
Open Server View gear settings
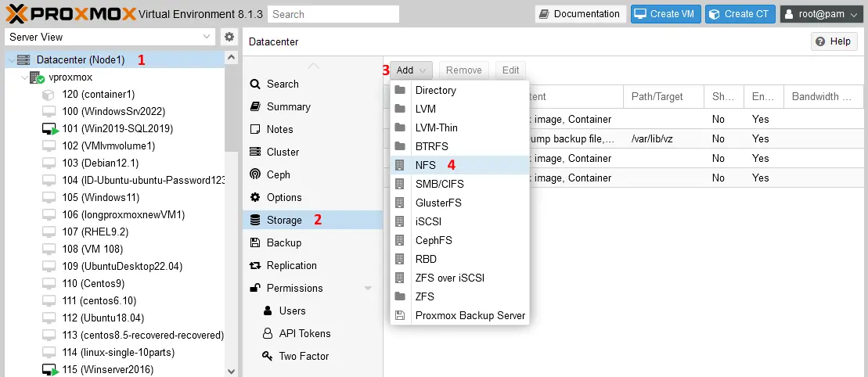(x=229, y=37)
